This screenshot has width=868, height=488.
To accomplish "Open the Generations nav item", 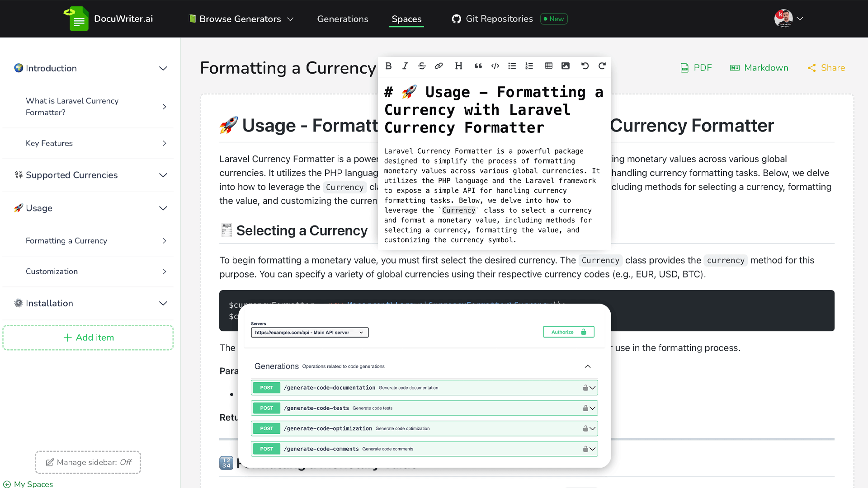I will 342,19.
